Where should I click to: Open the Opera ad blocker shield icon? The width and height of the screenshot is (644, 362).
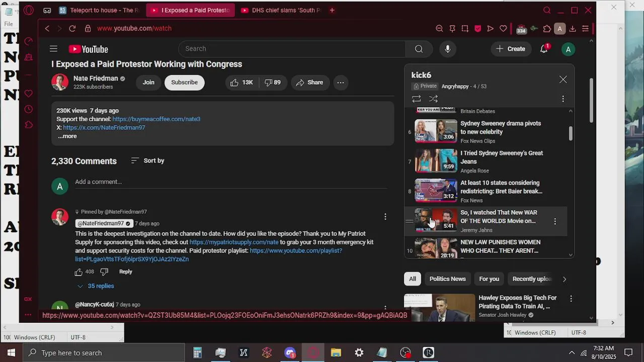[477, 29]
